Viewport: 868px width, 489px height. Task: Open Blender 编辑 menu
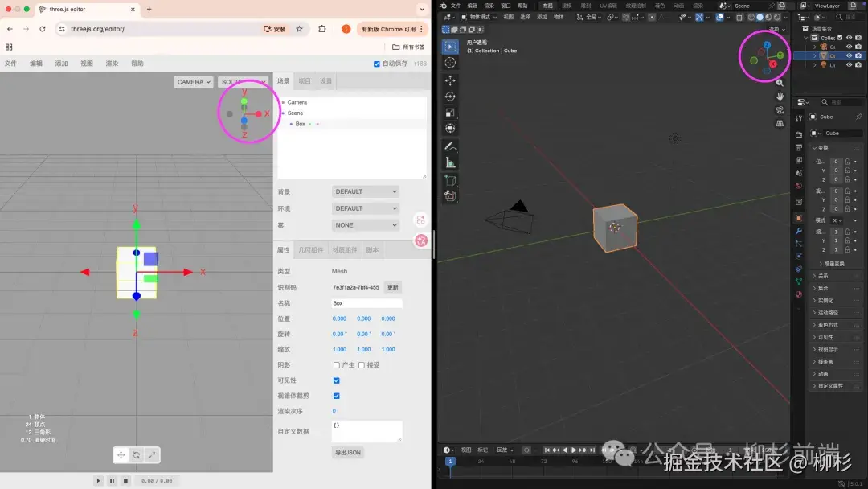(473, 6)
